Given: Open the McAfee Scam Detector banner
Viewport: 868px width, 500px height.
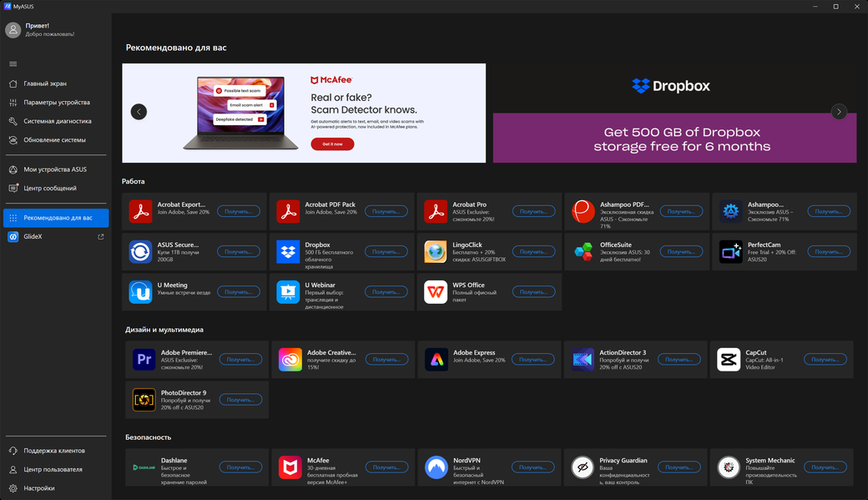Looking at the screenshot, I should (304, 113).
